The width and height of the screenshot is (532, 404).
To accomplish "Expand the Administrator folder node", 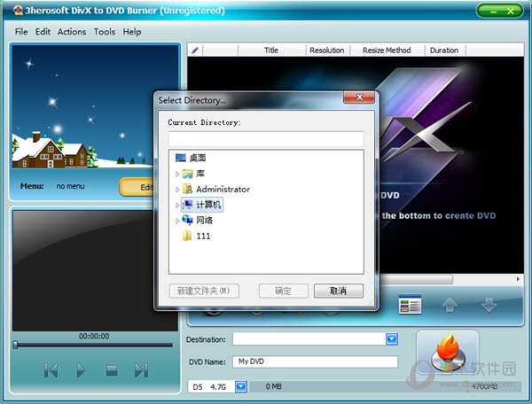I will [177, 190].
